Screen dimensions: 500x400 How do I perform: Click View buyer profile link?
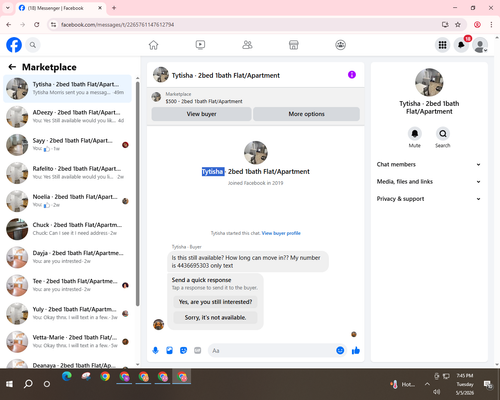coord(281,233)
